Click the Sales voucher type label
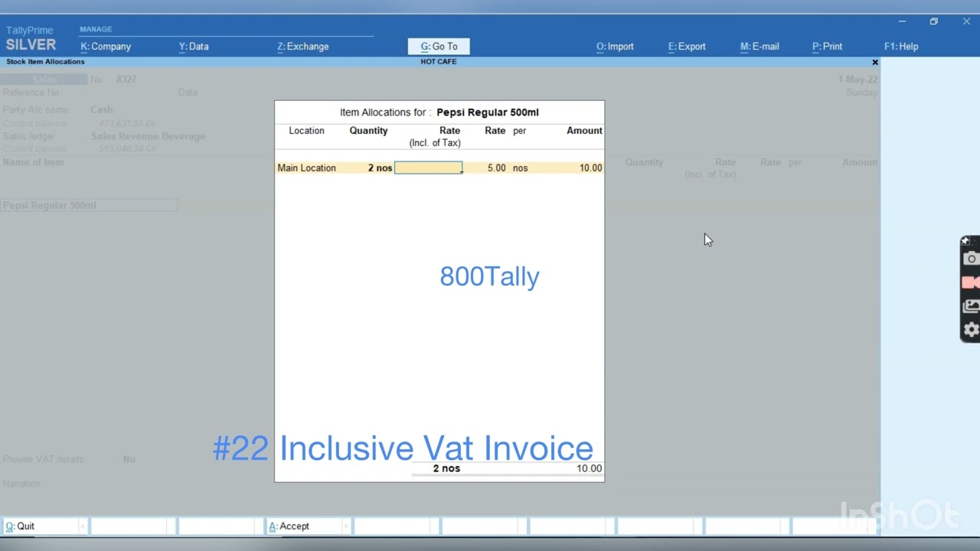Image resolution: width=980 pixels, height=551 pixels. (44, 80)
